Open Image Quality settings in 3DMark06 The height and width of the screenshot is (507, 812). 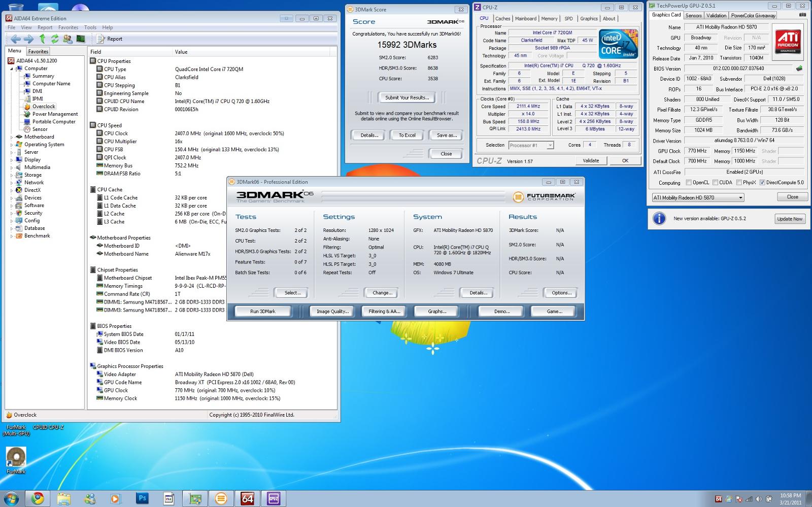coord(333,312)
